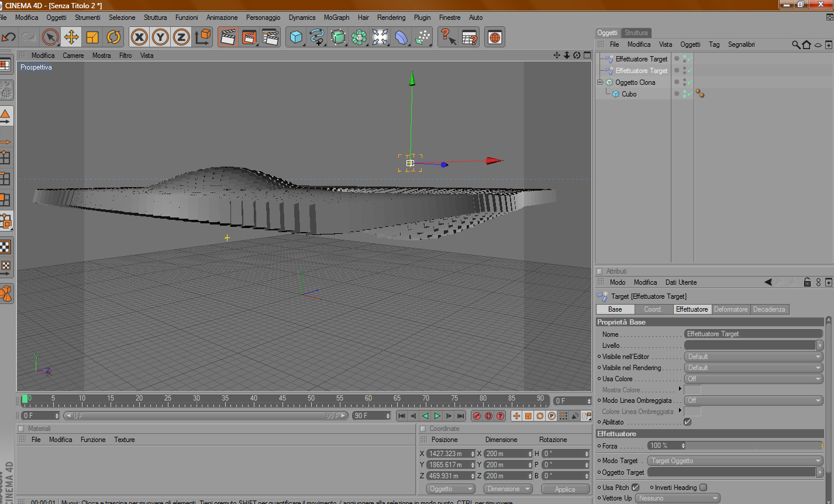Select the Cubo object in tree
834x504 pixels.
tap(629, 94)
